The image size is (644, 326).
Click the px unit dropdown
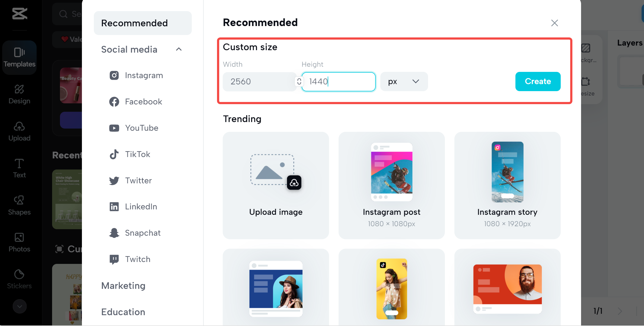tap(403, 81)
